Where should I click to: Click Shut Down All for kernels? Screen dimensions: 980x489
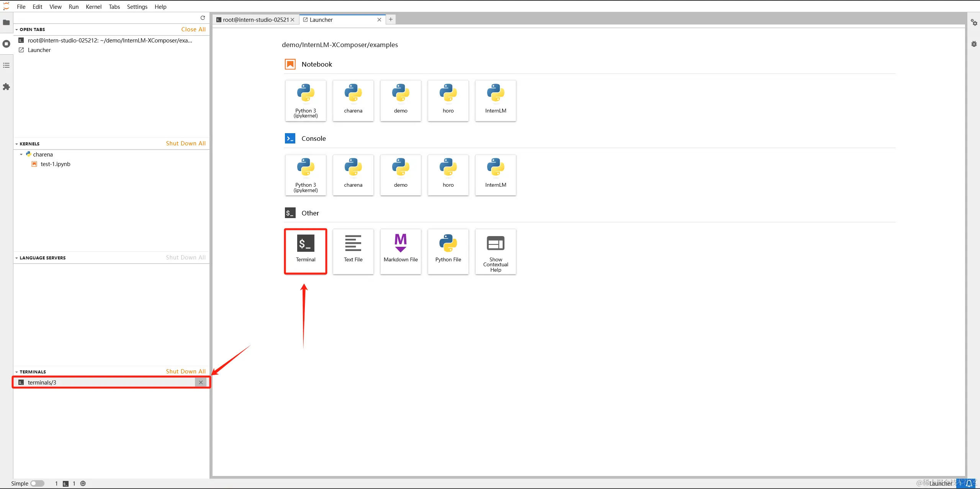click(186, 143)
